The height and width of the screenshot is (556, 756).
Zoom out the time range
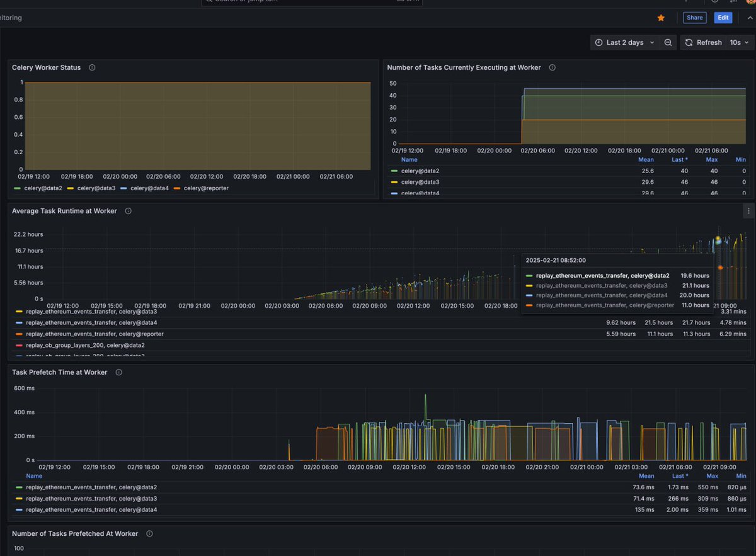pyautogui.click(x=668, y=43)
